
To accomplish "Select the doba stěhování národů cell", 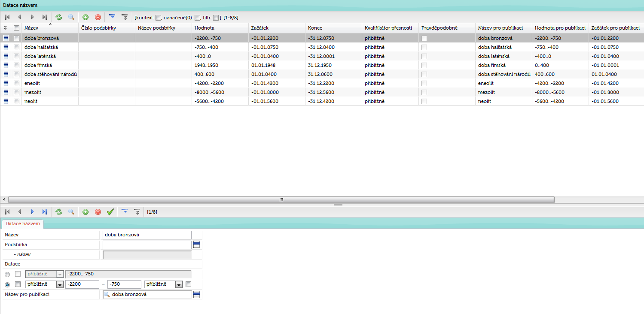I will tap(50, 74).
